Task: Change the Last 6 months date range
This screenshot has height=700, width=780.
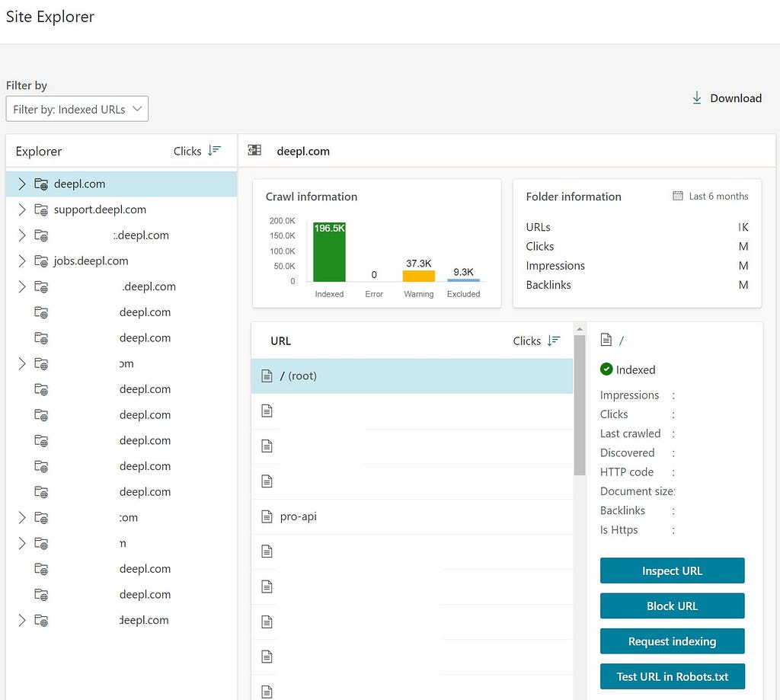Action: click(x=718, y=196)
